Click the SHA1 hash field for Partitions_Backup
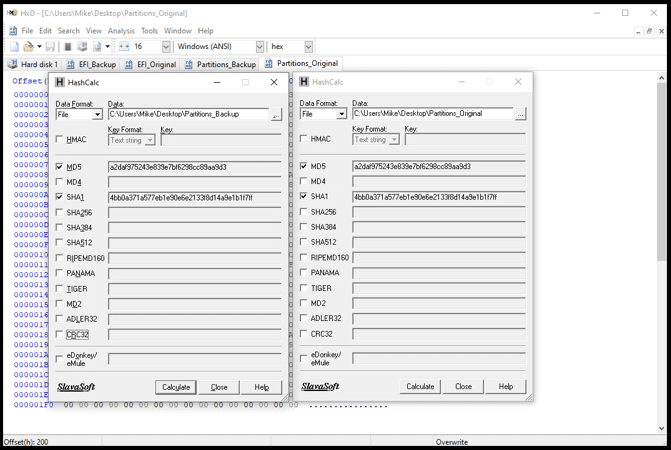The height and width of the screenshot is (450, 671). point(194,198)
